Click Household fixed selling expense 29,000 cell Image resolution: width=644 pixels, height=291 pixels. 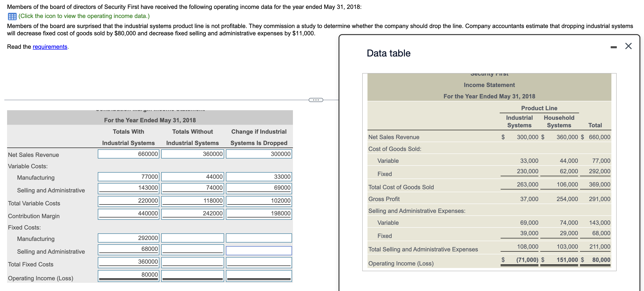point(569,233)
